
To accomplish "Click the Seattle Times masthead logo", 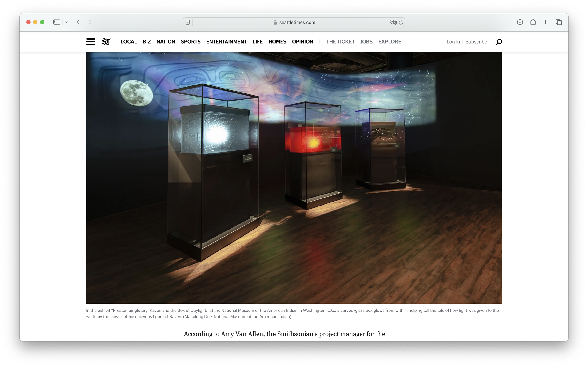I will pos(107,41).
